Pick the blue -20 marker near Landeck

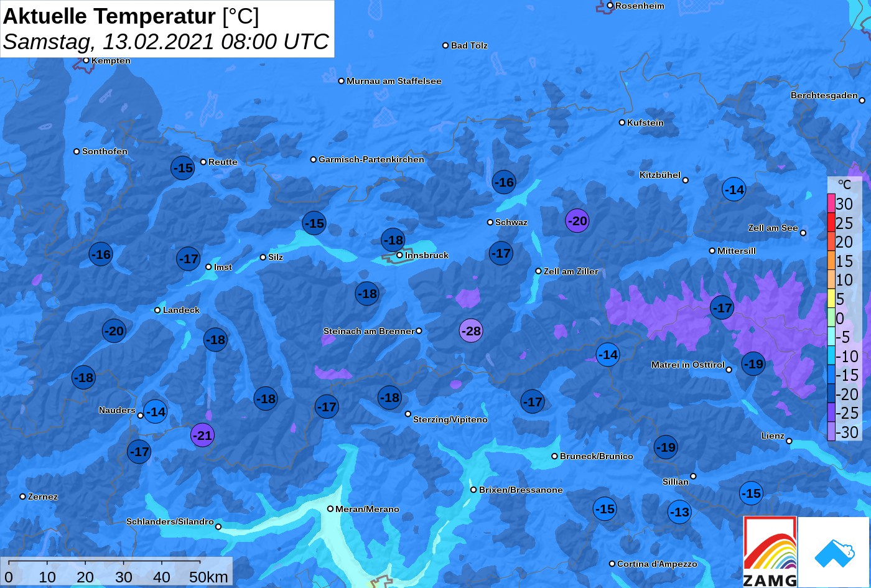click(114, 331)
